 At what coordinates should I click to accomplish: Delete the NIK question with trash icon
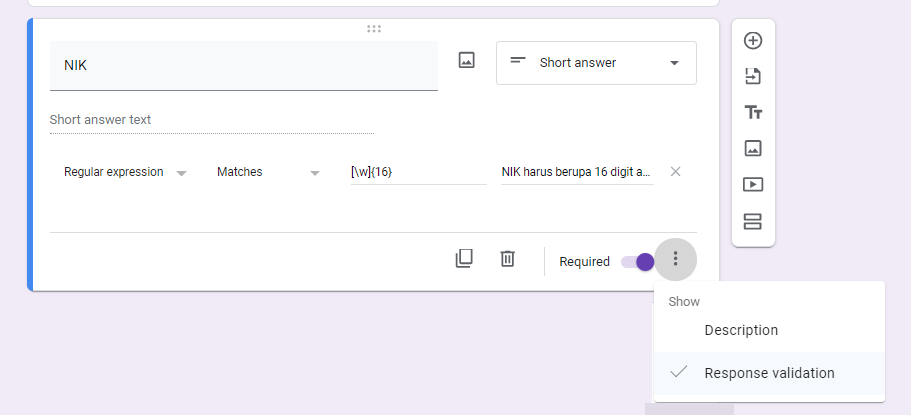pyautogui.click(x=507, y=259)
